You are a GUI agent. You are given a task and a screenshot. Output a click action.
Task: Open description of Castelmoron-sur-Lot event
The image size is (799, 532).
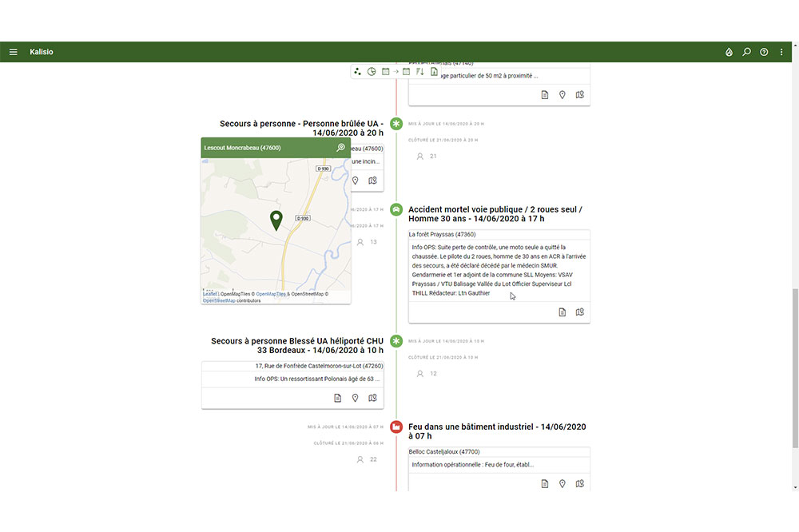click(x=337, y=398)
